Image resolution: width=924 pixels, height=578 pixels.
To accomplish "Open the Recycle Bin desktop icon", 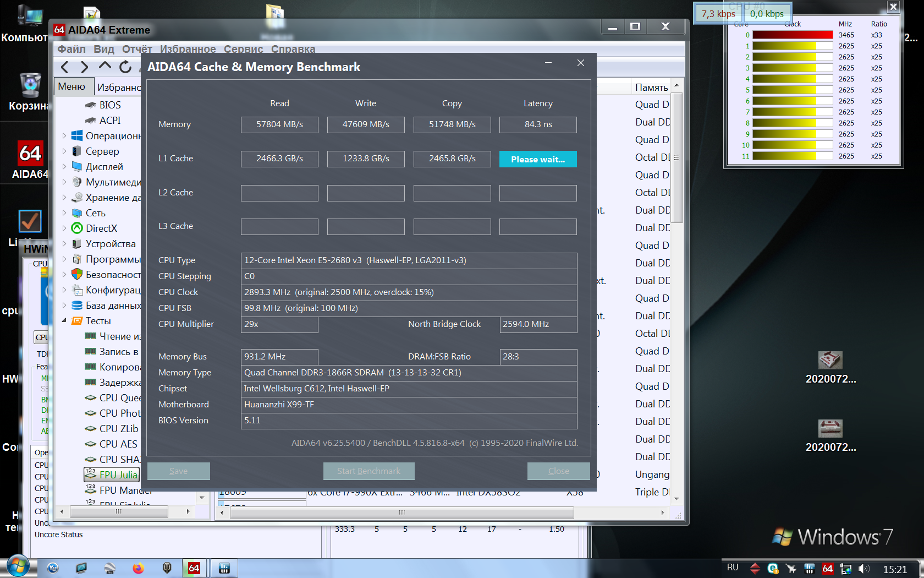I will click(x=29, y=92).
